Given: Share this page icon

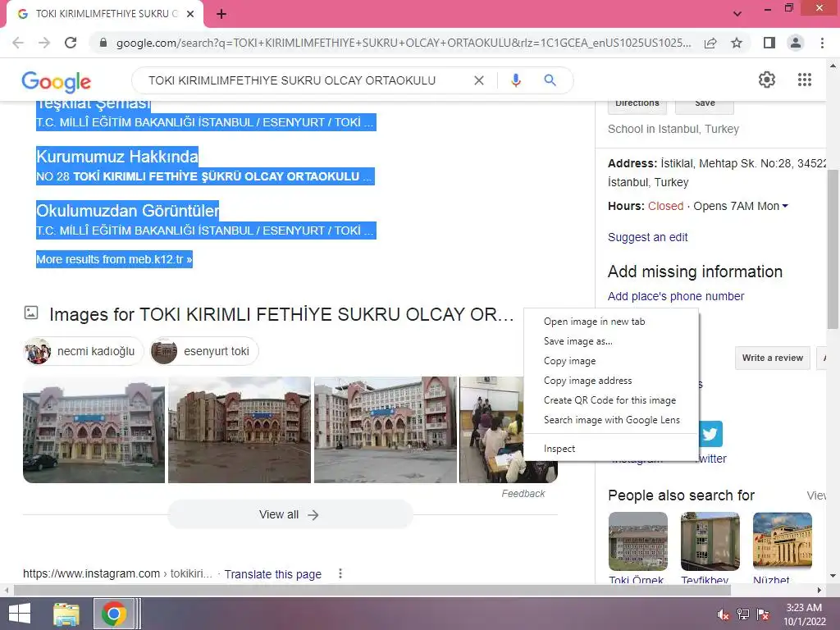Looking at the screenshot, I should (710, 43).
